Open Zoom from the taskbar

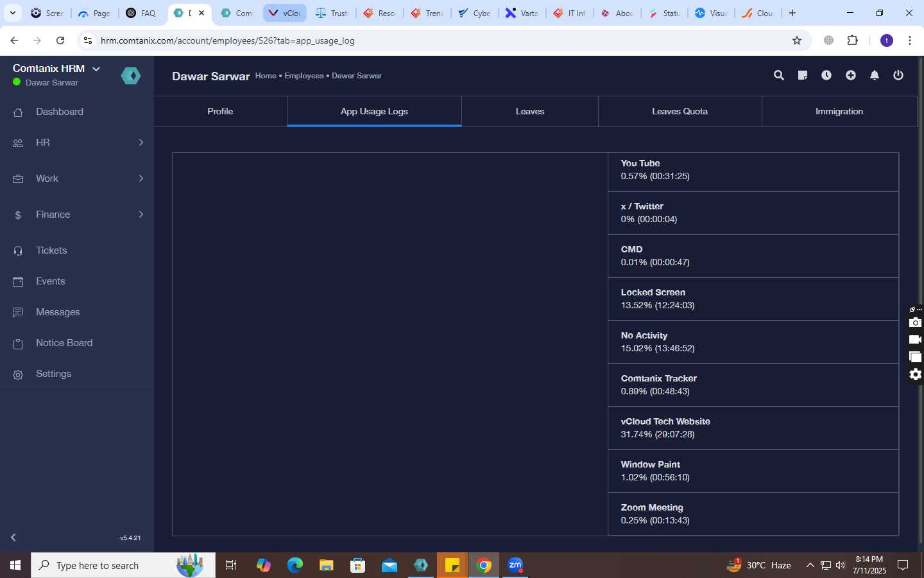point(515,565)
